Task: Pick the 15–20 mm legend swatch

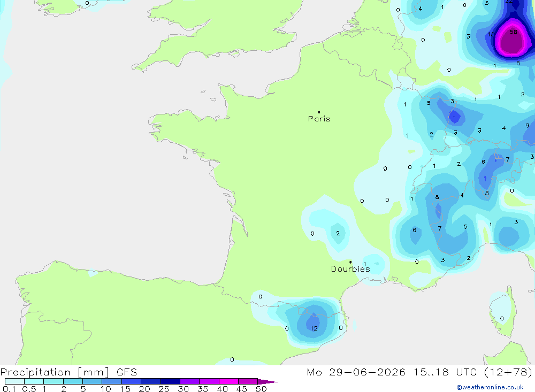Action: coord(132,381)
